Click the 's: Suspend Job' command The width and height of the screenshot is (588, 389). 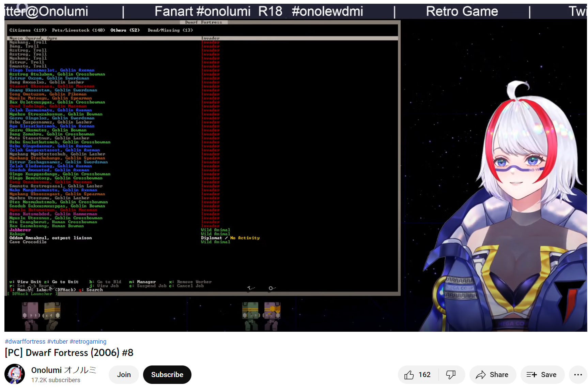pos(148,286)
